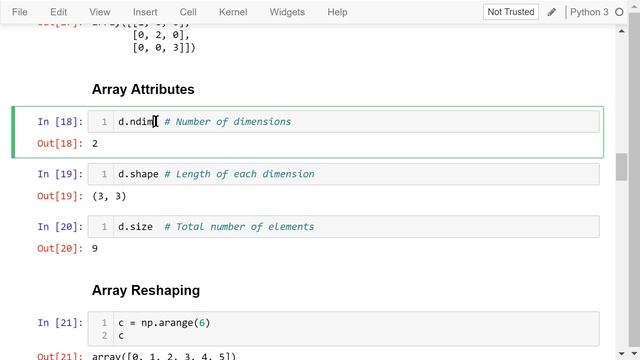The image size is (640, 360).
Task: Click the comment 'Total number of elements'
Action: coord(239,227)
